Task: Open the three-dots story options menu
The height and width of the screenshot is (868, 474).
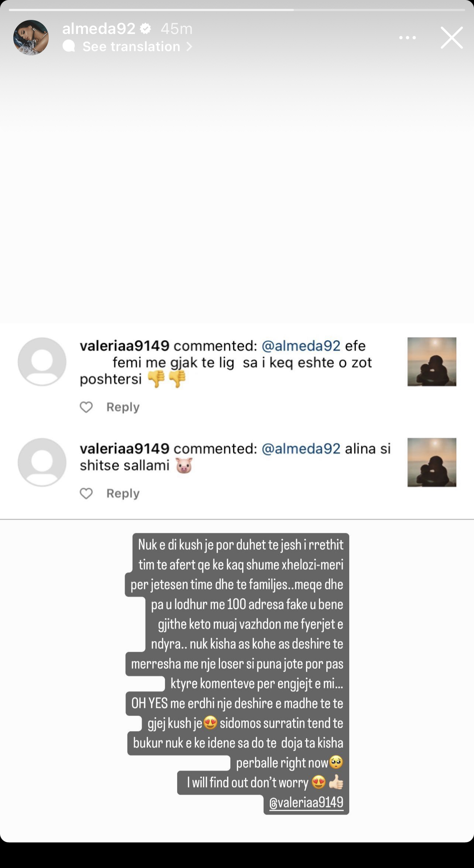Action: pyautogui.click(x=408, y=38)
